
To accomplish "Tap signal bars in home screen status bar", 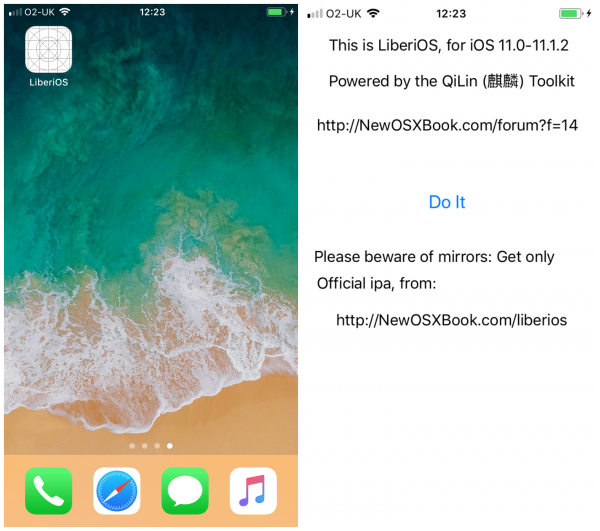I will [15, 12].
